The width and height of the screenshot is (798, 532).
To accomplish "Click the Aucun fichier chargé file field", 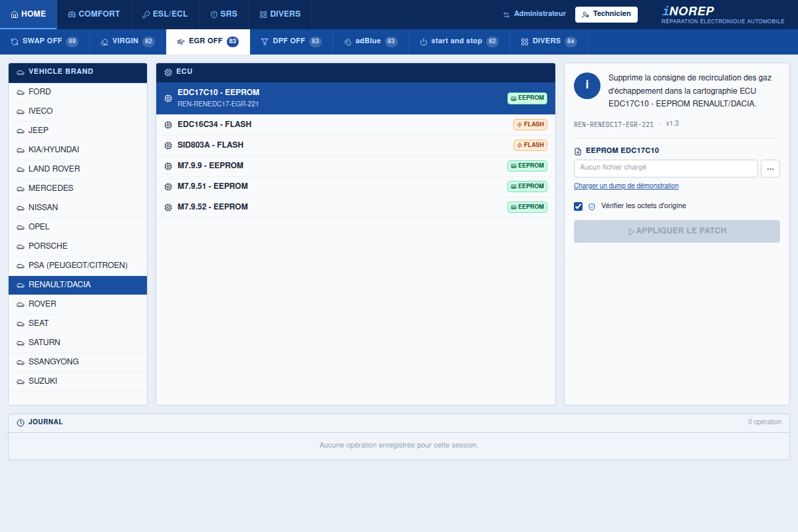I will point(666,169).
